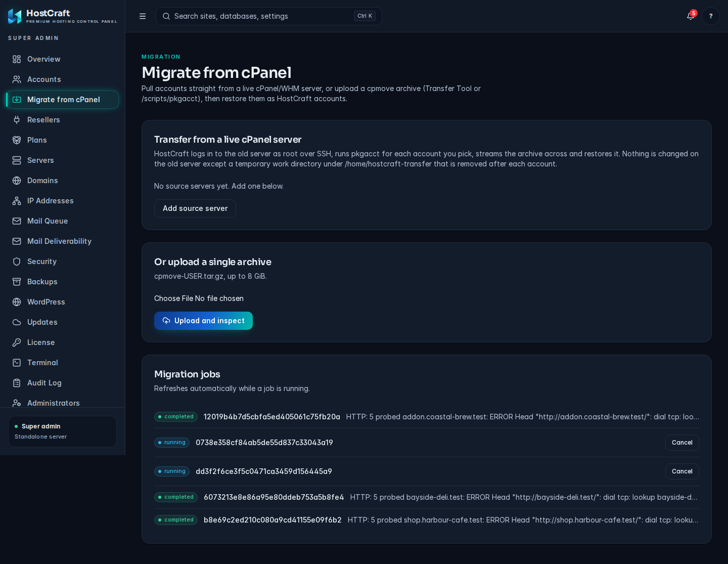Click the Accounts people icon
The height and width of the screenshot is (564, 728).
click(x=17, y=79)
